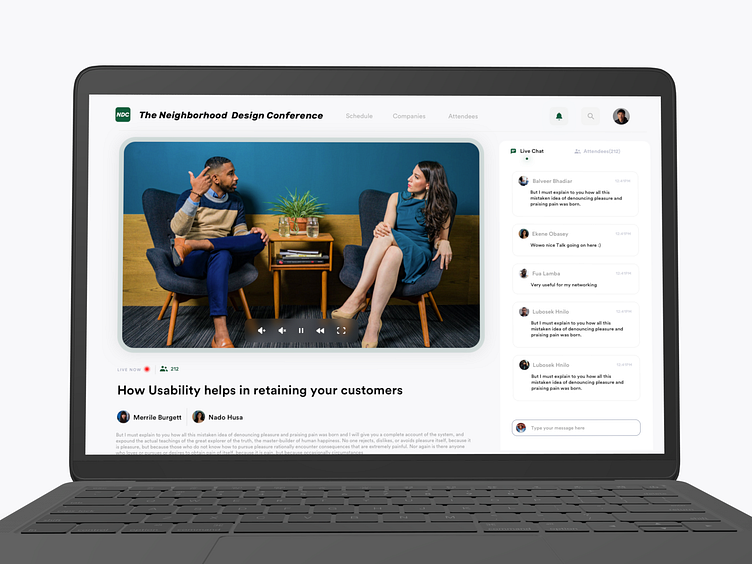752x564 pixels.
Task: Click your avatar in the message box
Action: [x=521, y=428]
